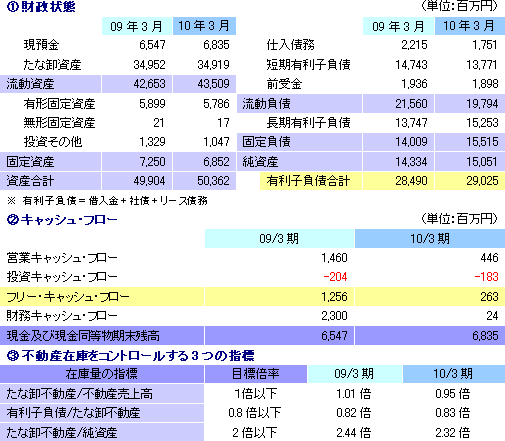Select the red -204 投資キャッシュ・フロー value
Image resolution: width=505 pixels, height=441 pixels.
pyautogui.click(x=335, y=277)
